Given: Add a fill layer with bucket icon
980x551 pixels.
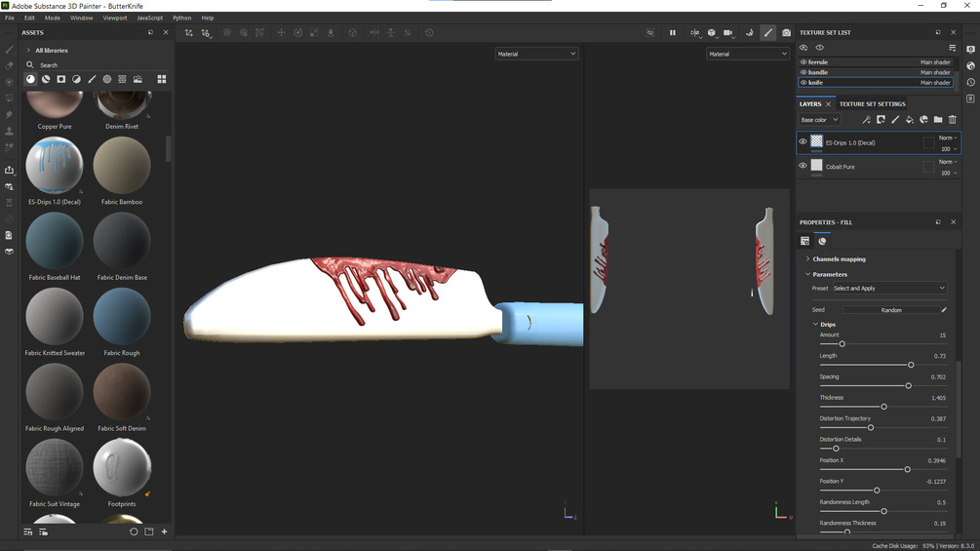Looking at the screenshot, I should tap(910, 119).
